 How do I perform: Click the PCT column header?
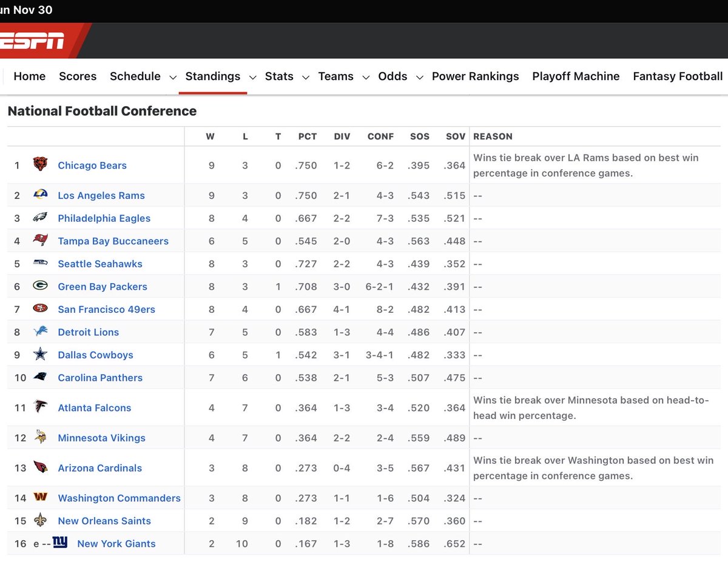308,136
